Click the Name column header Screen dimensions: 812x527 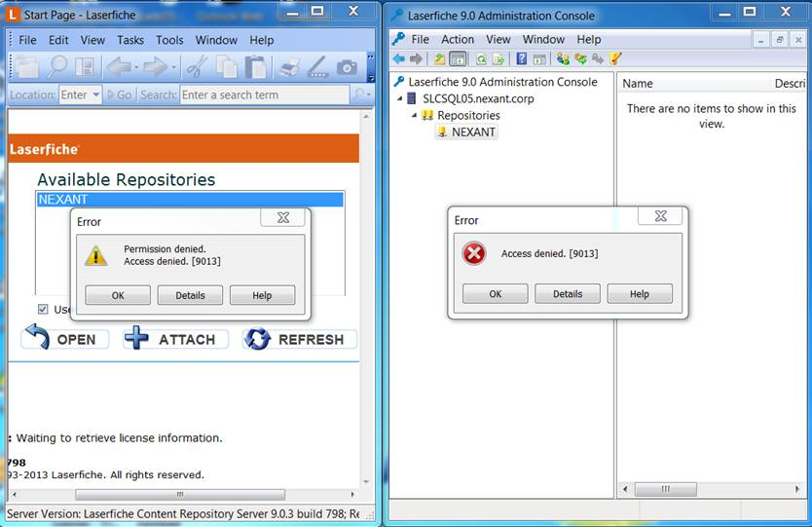(638, 84)
